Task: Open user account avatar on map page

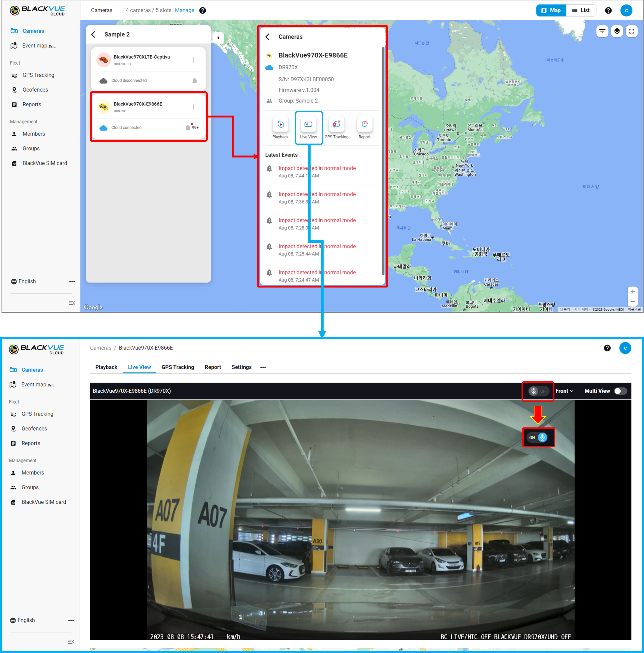Action: pos(626,10)
